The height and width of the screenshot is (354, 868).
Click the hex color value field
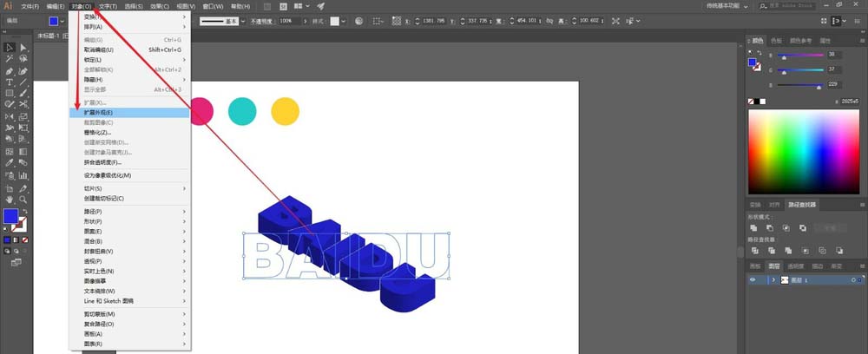click(x=850, y=102)
